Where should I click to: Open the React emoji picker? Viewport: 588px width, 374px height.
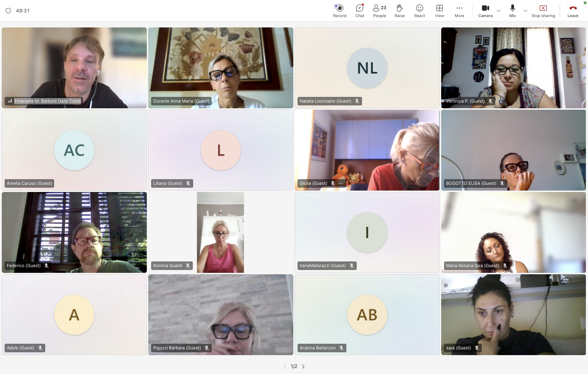click(x=419, y=11)
